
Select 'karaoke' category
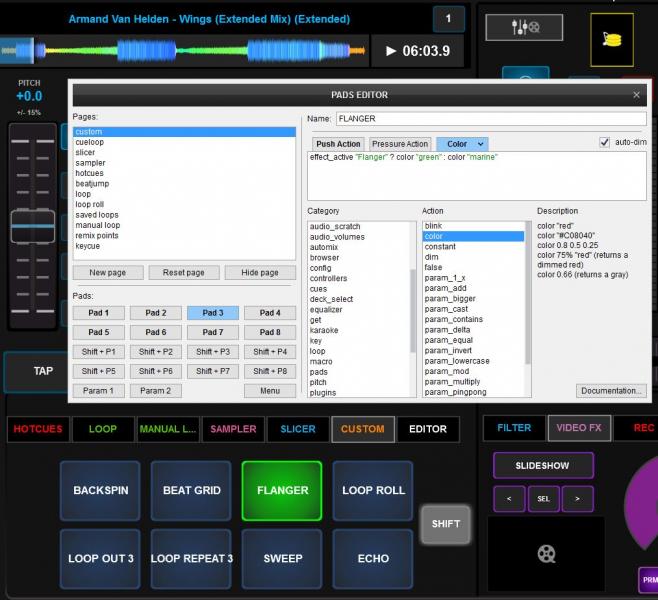tap(359, 330)
